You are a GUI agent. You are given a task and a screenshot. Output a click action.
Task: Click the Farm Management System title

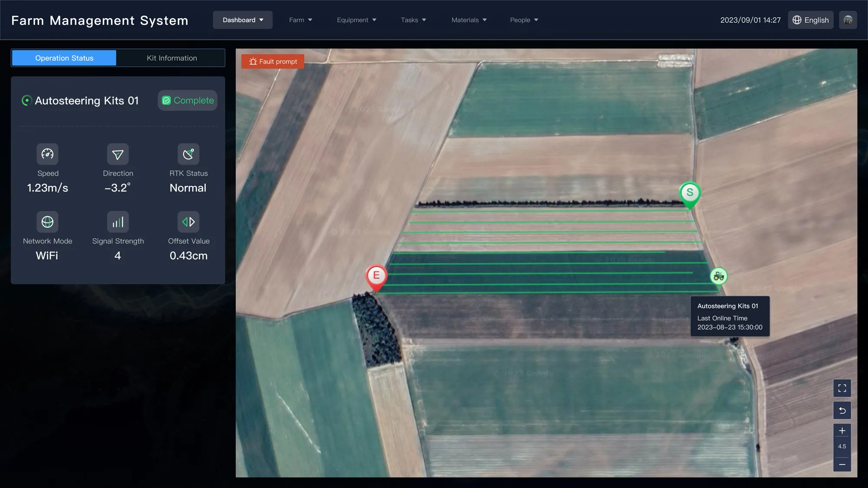tap(100, 20)
